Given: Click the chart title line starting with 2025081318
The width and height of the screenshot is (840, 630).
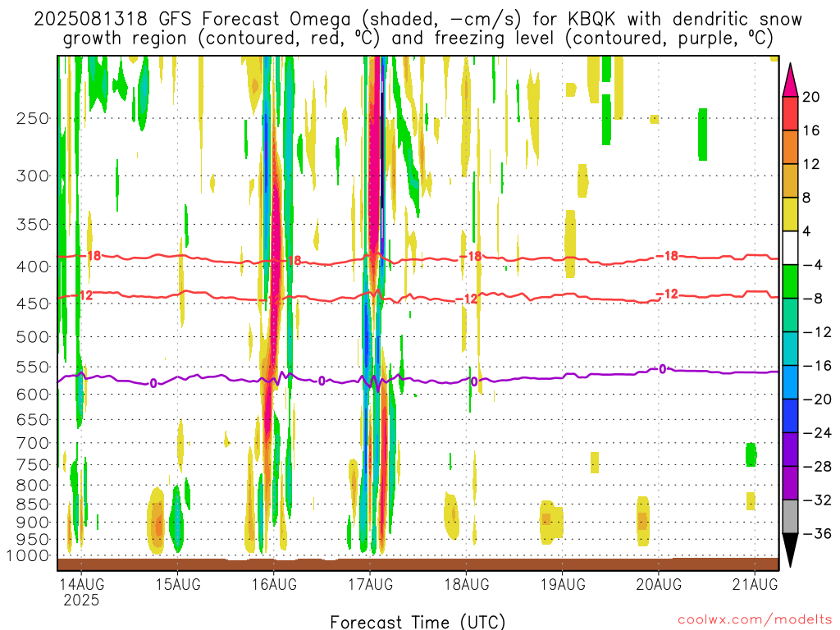Looking at the screenshot, I should click(418, 20).
